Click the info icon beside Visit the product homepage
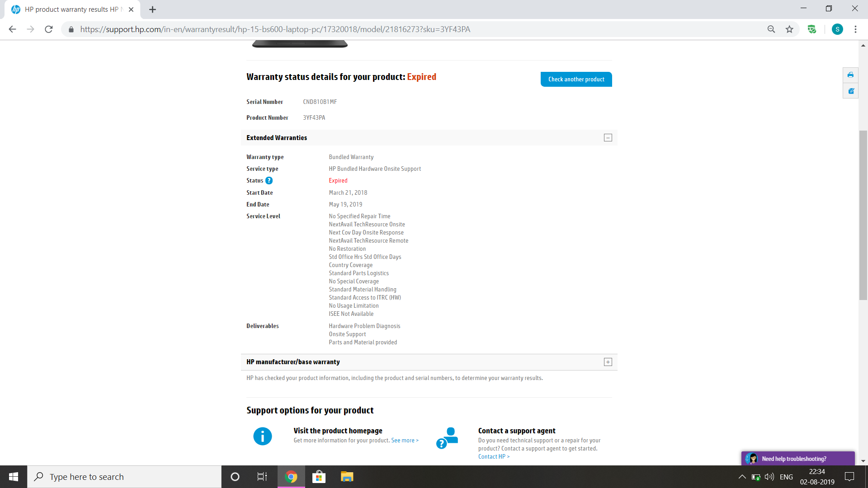This screenshot has width=868, height=488. (x=262, y=436)
